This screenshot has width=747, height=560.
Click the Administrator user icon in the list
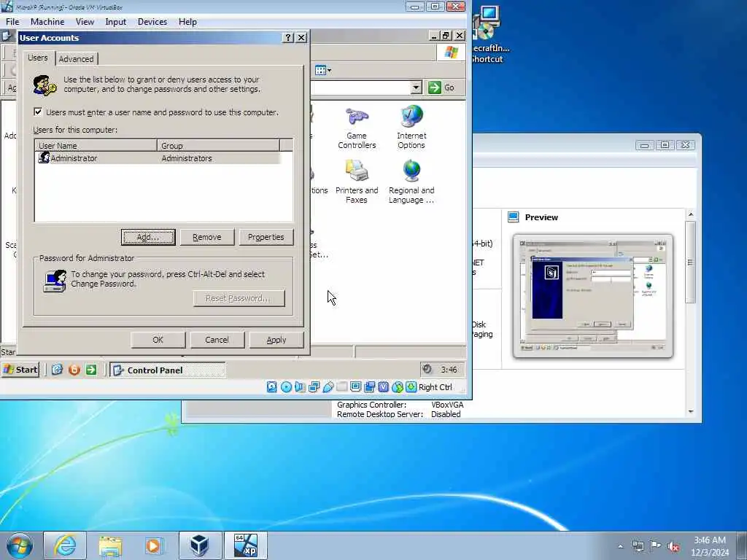tap(44, 157)
